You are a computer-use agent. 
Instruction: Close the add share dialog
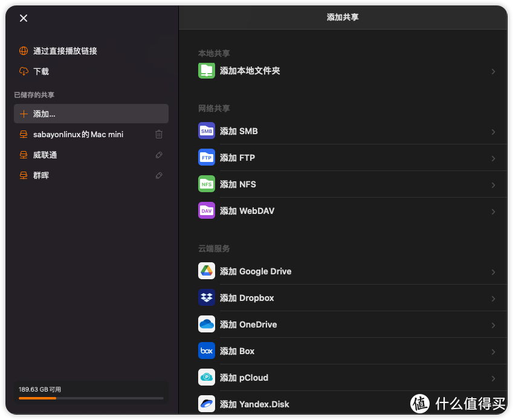coord(24,18)
